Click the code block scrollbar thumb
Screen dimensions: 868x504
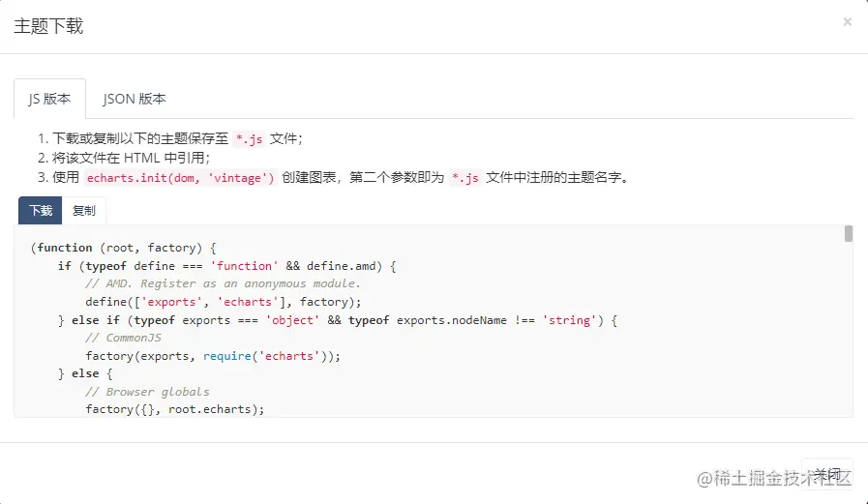(x=848, y=233)
